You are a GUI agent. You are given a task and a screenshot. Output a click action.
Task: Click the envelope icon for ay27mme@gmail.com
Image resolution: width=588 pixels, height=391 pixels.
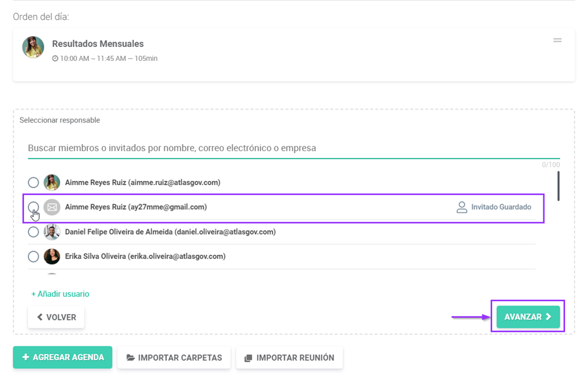point(52,207)
